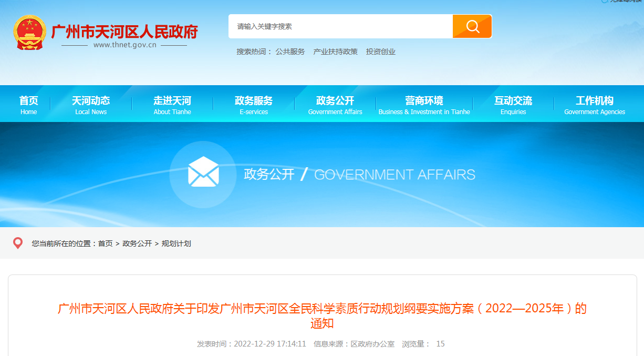Click the envelope icon in the banner
This screenshot has width=644, height=356.
tap(203, 172)
